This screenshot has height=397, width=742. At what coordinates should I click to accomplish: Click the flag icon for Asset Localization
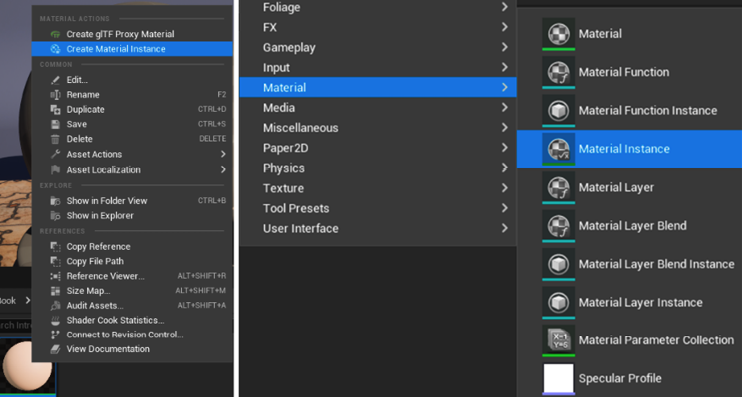pos(55,169)
